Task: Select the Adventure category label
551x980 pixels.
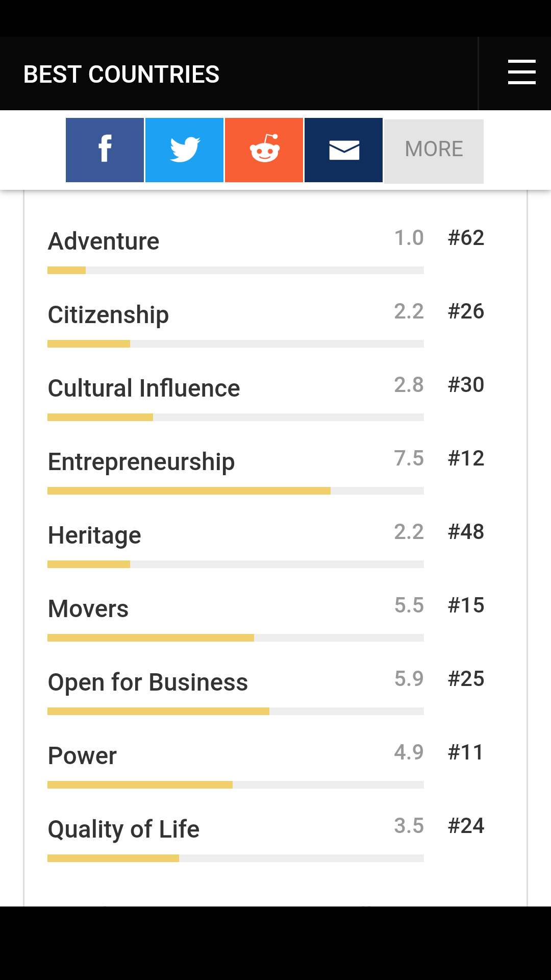Action: tap(104, 241)
